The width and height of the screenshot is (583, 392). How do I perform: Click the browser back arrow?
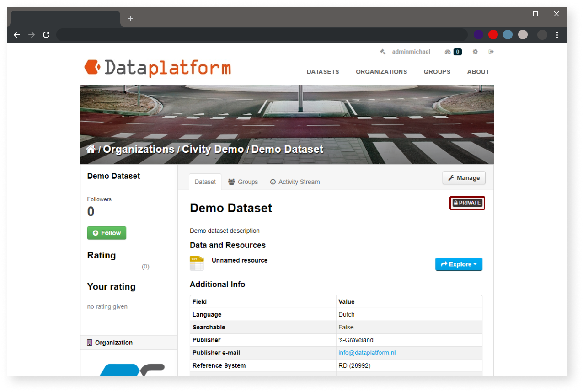(17, 35)
